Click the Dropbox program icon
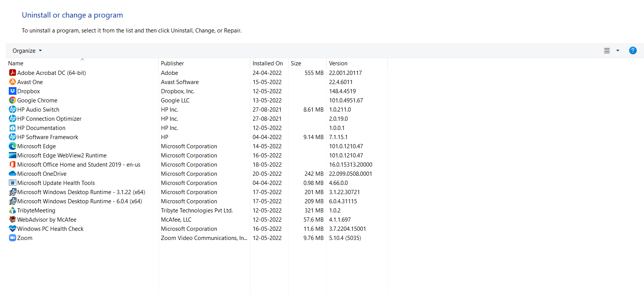This screenshot has width=644, height=295. point(13,91)
